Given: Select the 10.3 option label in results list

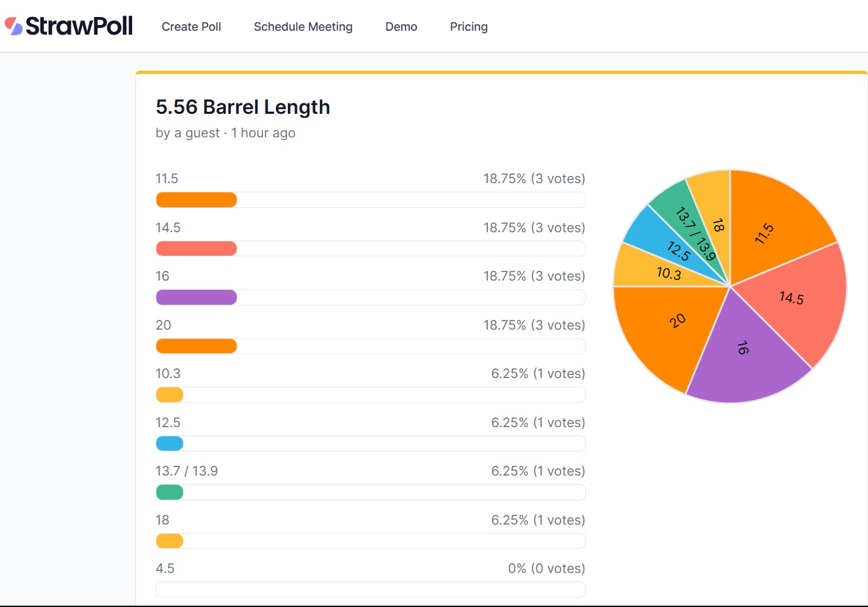Looking at the screenshot, I should [168, 373].
